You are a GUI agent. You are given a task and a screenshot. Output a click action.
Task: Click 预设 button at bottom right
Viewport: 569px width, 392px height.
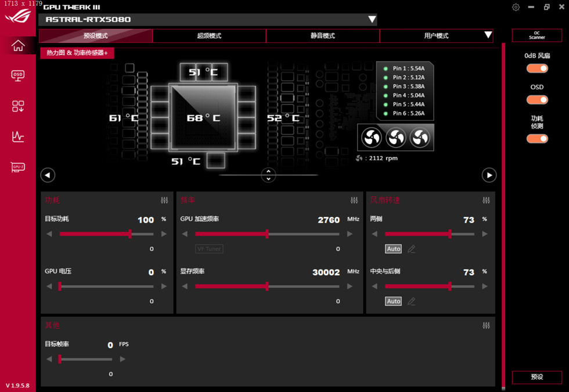(537, 377)
